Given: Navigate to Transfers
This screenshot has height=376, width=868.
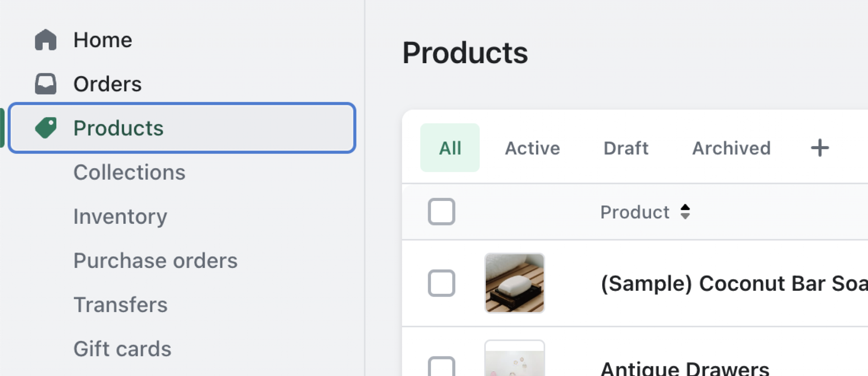Looking at the screenshot, I should (x=120, y=304).
